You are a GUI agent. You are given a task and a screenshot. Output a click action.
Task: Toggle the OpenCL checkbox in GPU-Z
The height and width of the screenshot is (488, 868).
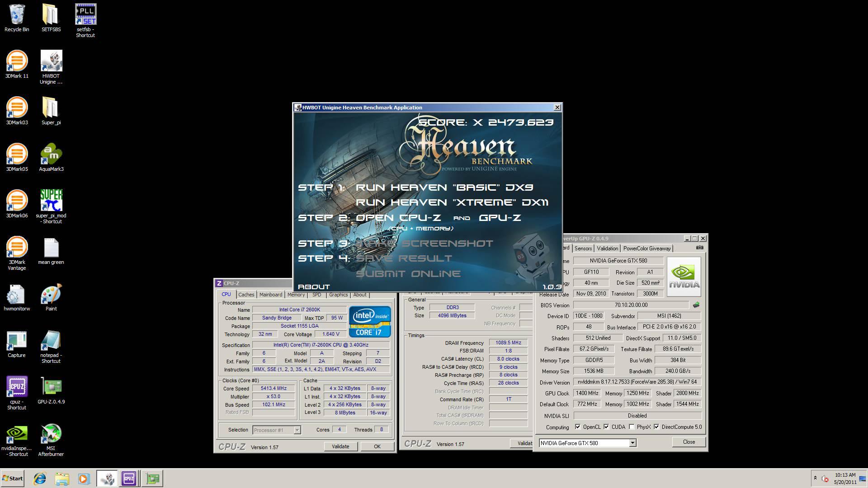[578, 427]
